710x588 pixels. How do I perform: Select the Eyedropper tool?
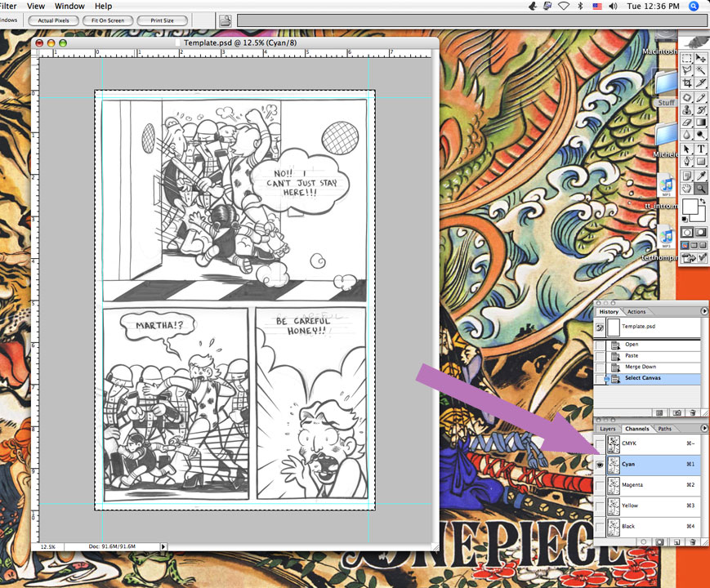701,176
